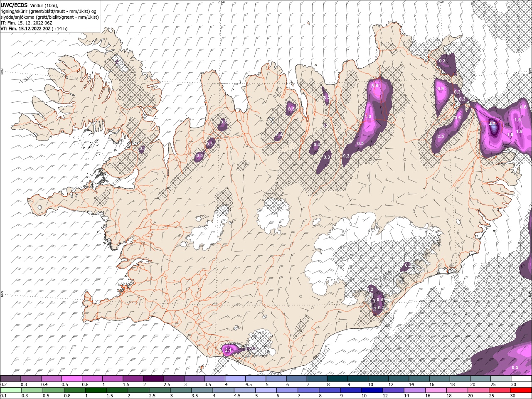Pick the slate blue swatch labeled 6 in upper row

pos(297,379)
